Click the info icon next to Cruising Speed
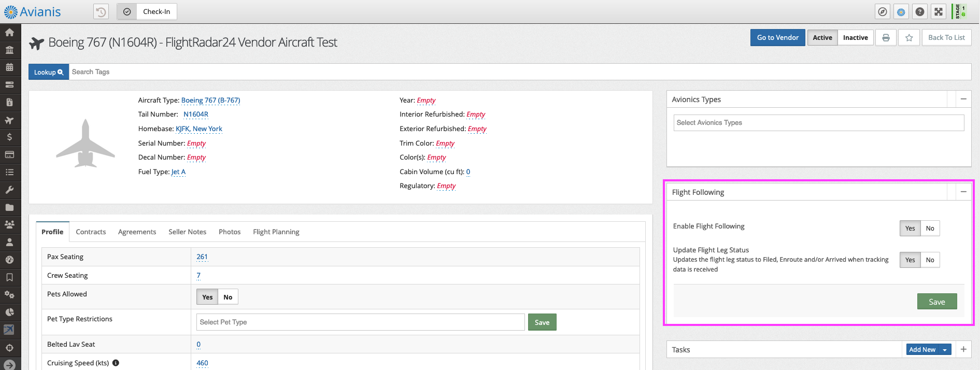Viewport: 980px width, 370px height. [x=116, y=363]
